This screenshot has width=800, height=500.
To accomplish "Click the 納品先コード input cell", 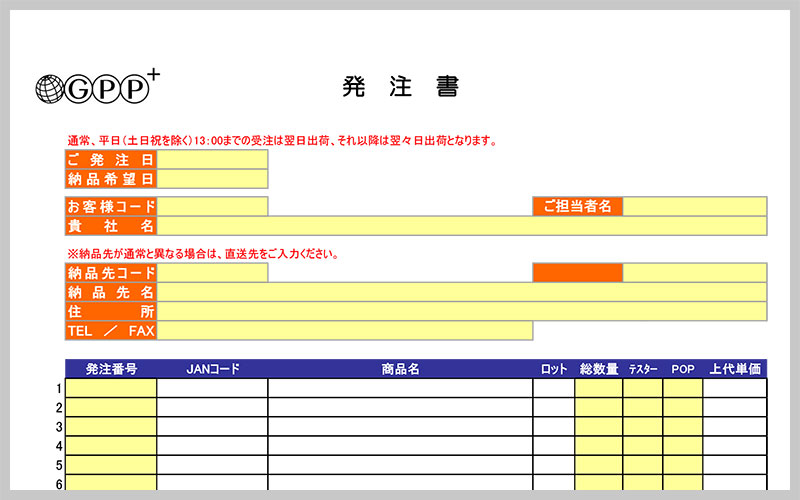I will [x=212, y=273].
